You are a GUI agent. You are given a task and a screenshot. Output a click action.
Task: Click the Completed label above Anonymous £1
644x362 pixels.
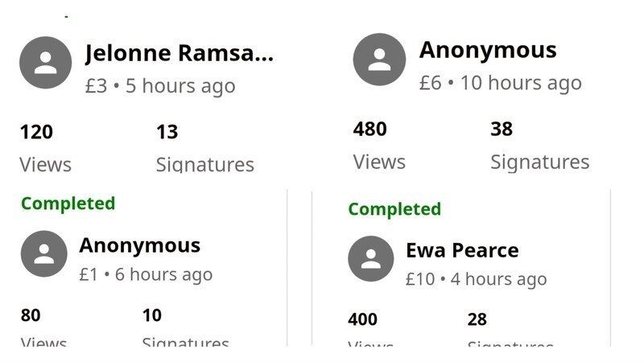point(68,204)
